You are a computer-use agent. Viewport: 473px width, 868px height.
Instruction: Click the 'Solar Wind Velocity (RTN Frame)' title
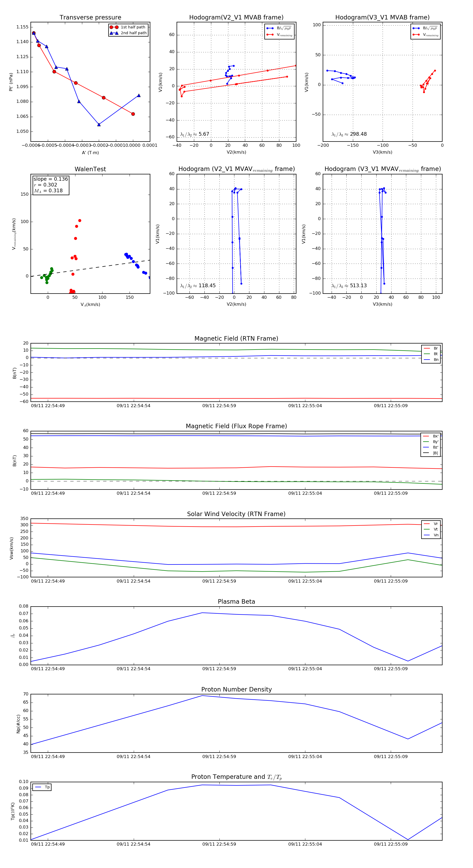pyautogui.click(x=236, y=514)
